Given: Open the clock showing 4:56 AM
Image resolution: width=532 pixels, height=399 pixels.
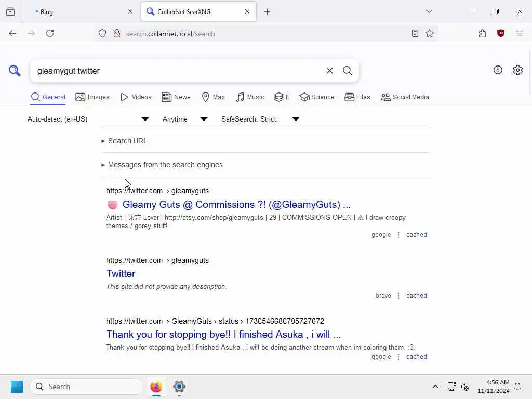Looking at the screenshot, I should [x=494, y=387].
